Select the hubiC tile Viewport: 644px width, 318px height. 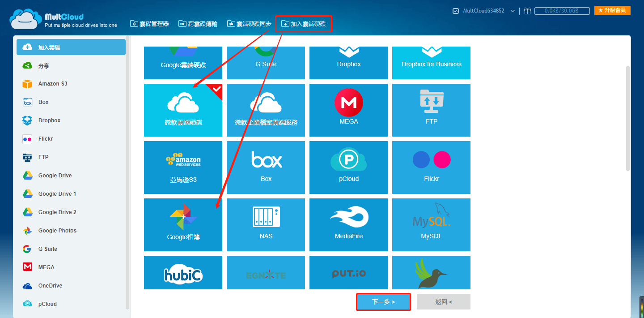coord(183,272)
